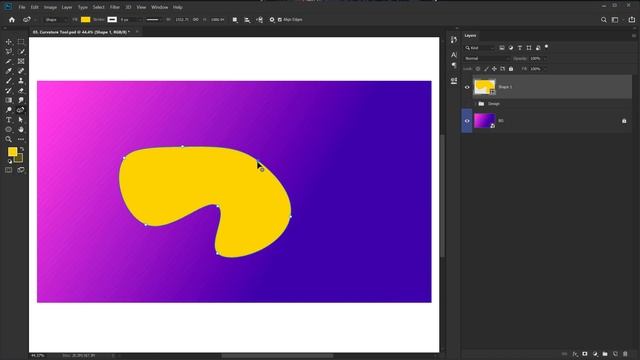Screen dimensions: 640x360
Task: Open the stroke line style dropdown
Action: point(154,20)
